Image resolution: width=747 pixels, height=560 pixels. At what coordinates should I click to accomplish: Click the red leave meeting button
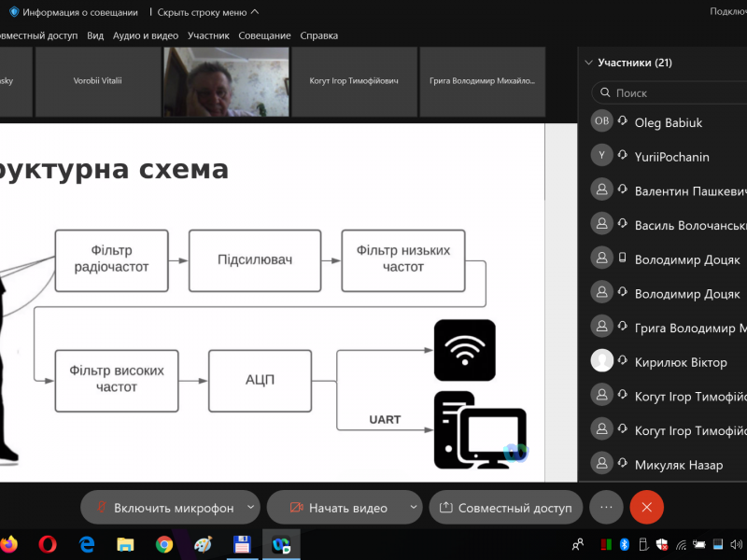646,508
